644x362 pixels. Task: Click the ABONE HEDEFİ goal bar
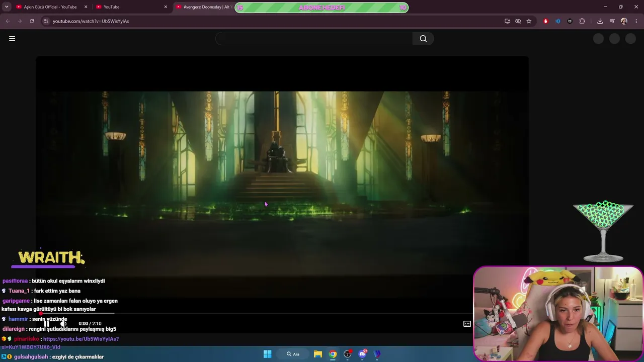pos(321,8)
